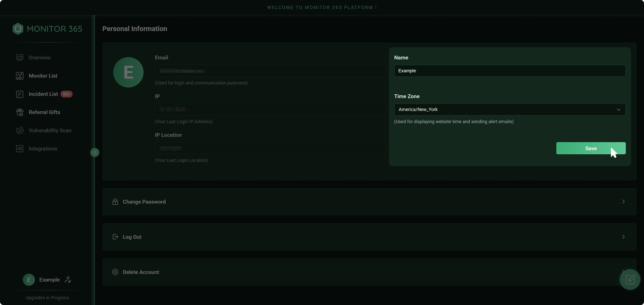644x305 pixels.
Task: Click the Incident List document icon
Action: [20, 94]
